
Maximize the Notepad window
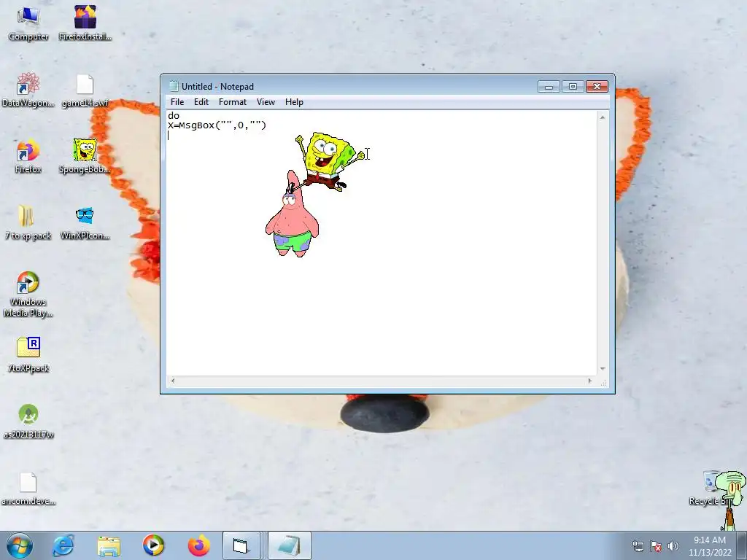pos(573,86)
